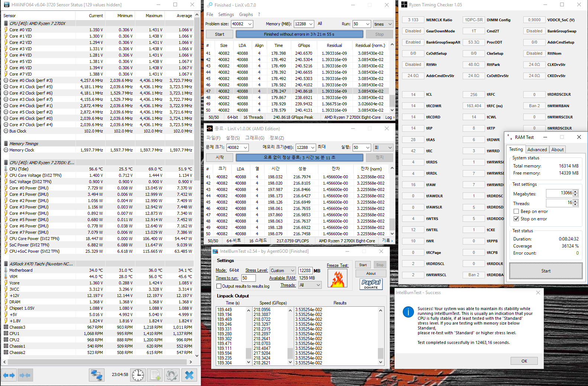Click clock icon on Bus Clock row
588x386 pixels.
[x=6, y=131]
